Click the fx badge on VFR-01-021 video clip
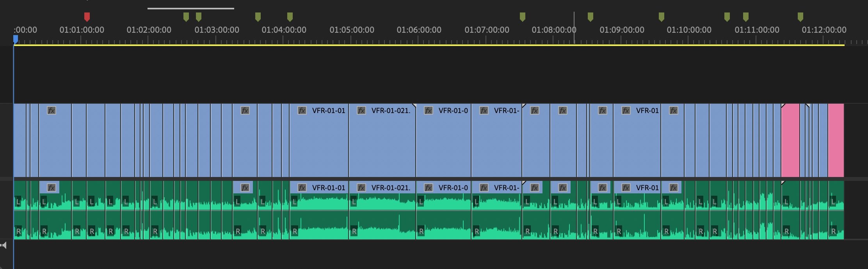868x269 pixels. pos(361,111)
